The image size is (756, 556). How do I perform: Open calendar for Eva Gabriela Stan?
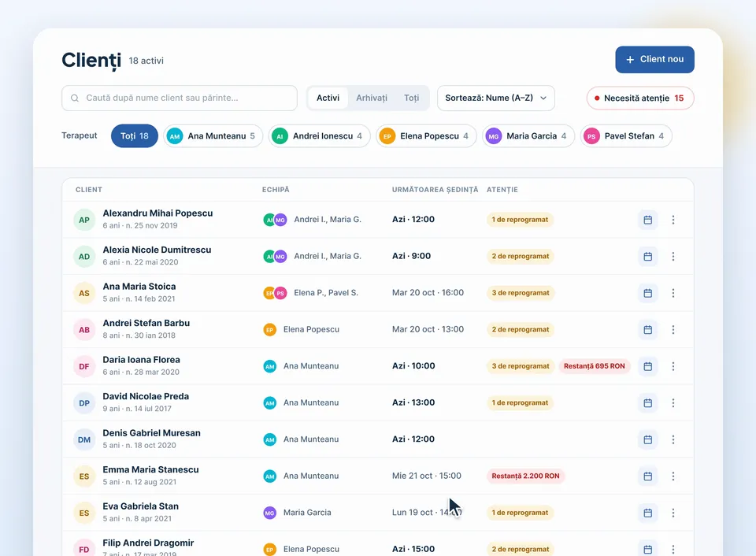[x=647, y=513]
